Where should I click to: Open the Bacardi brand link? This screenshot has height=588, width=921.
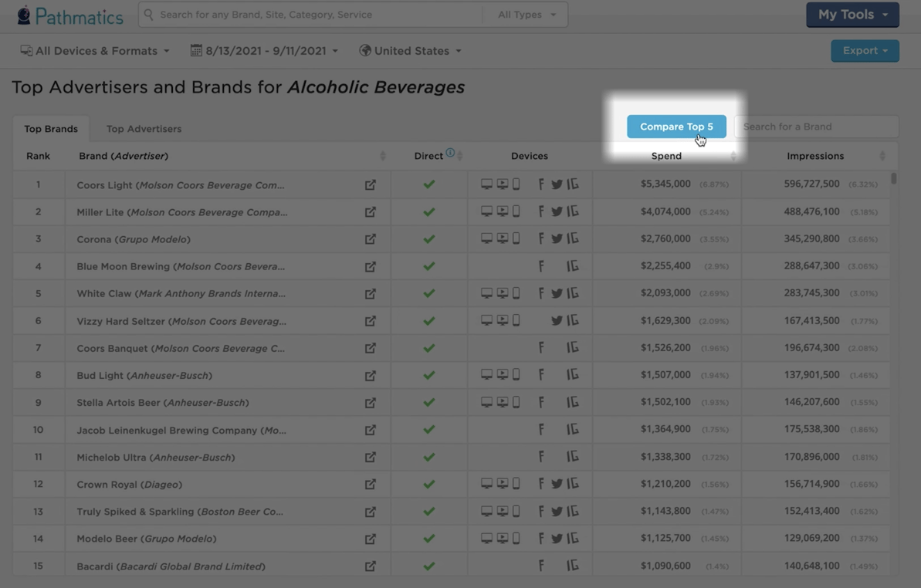click(171, 566)
